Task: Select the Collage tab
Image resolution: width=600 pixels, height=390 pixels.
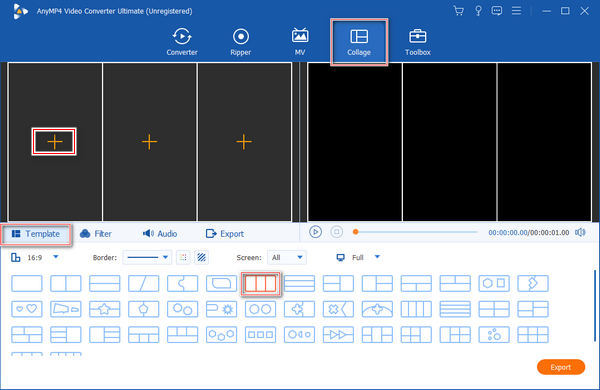Action: click(x=359, y=42)
